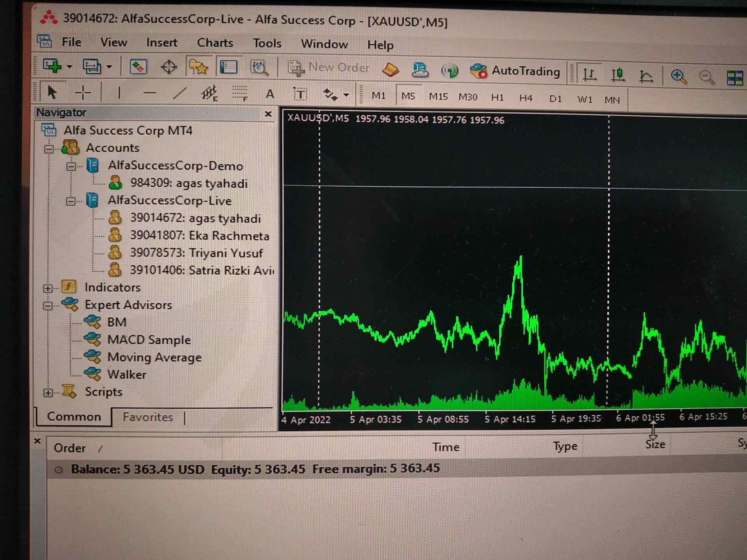Draw a trendline with diagonal line tool

pyautogui.click(x=179, y=93)
